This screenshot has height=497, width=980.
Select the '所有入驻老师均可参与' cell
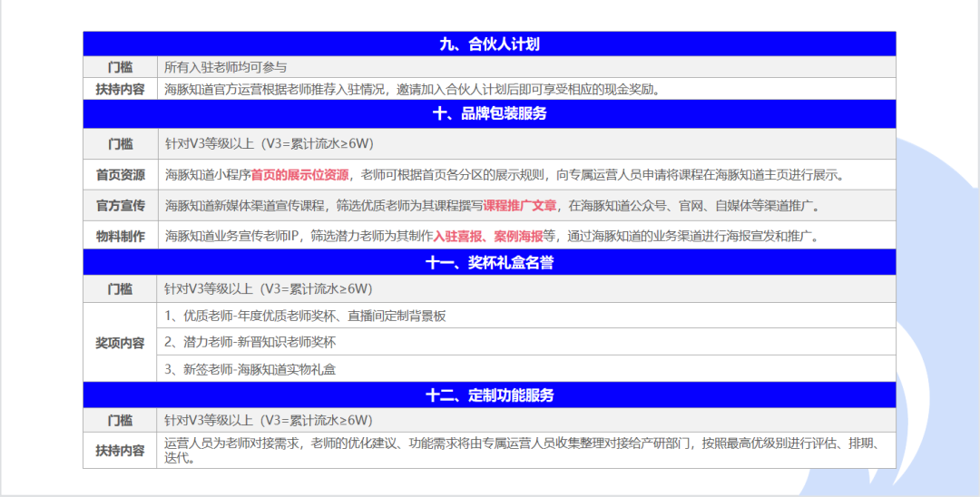coord(527,67)
